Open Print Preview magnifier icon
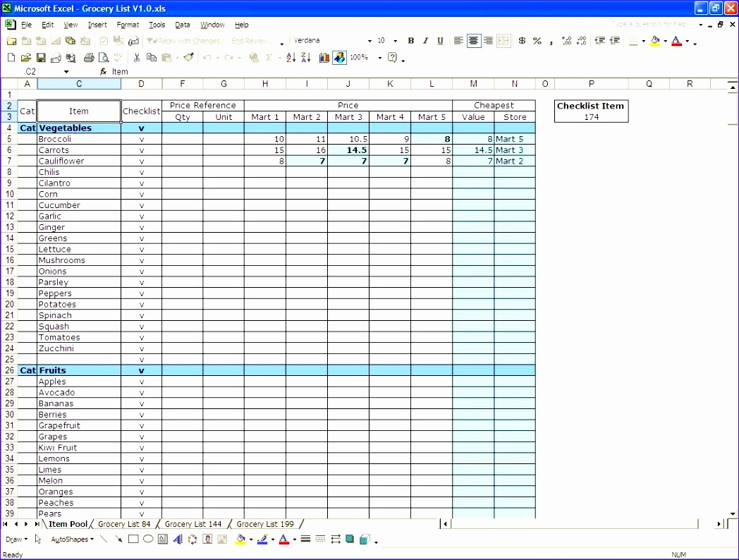The image size is (739, 560). tap(104, 58)
